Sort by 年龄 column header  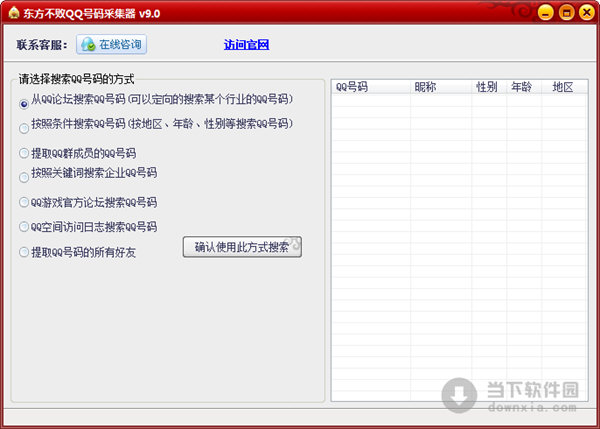tap(524, 87)
